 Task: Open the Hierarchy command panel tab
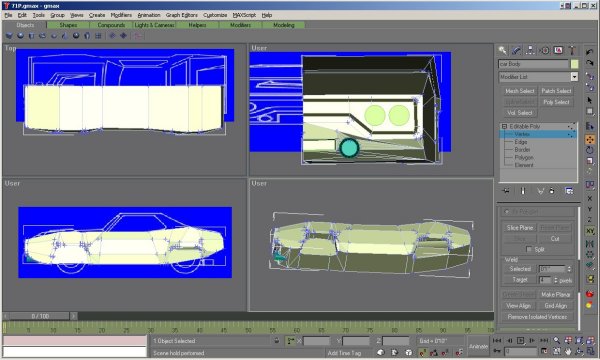(x=530, y=50)
